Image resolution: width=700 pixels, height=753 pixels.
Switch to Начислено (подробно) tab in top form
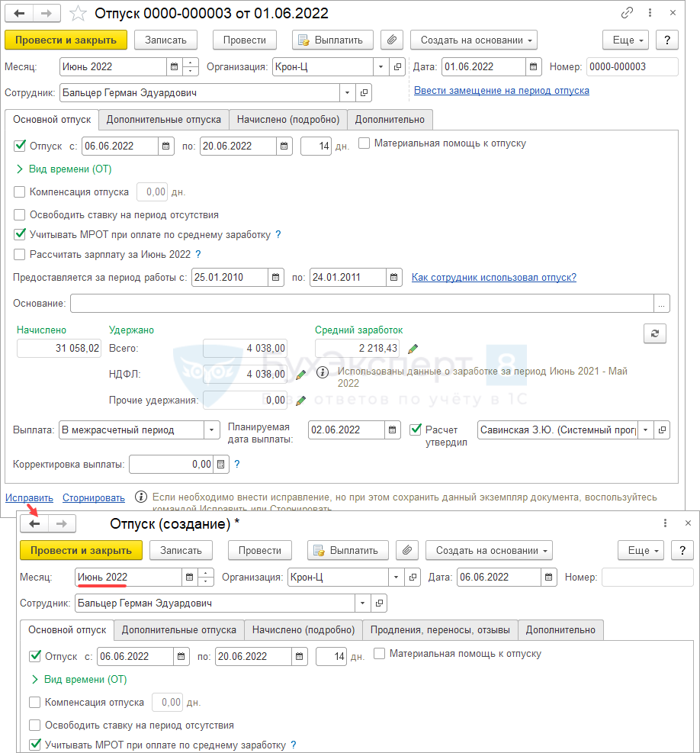coord(287,120)
